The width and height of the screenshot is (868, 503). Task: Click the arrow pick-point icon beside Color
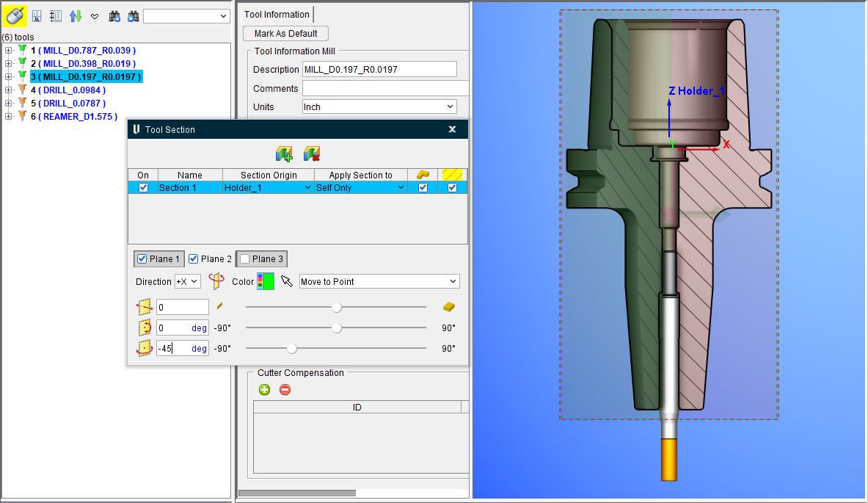pos(287,281)
